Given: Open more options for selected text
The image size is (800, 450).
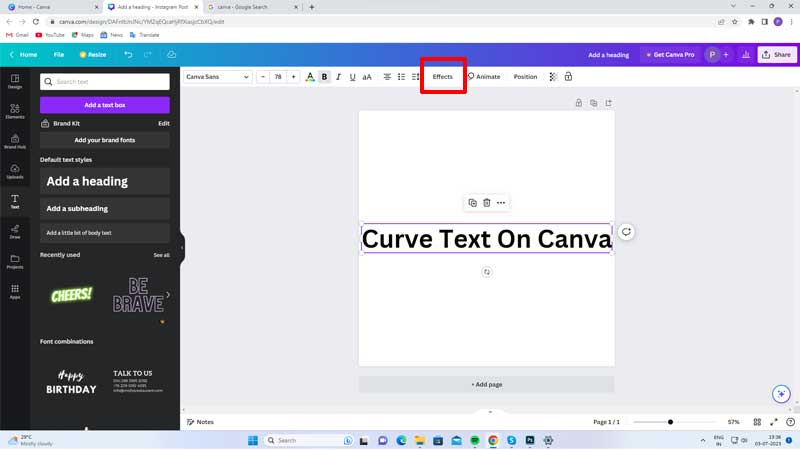Looking at the screenshot, I should point(501,203).
